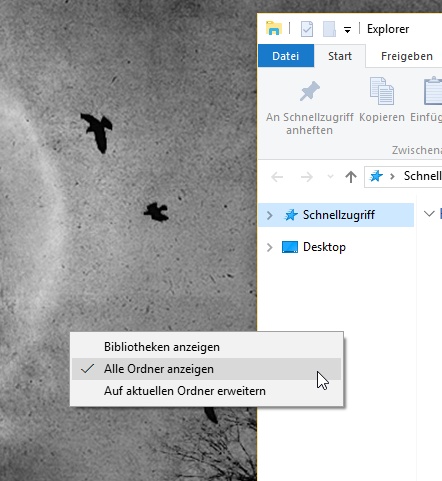
Task: Click the up arrow navigation icon
Action: coord(351,177)
